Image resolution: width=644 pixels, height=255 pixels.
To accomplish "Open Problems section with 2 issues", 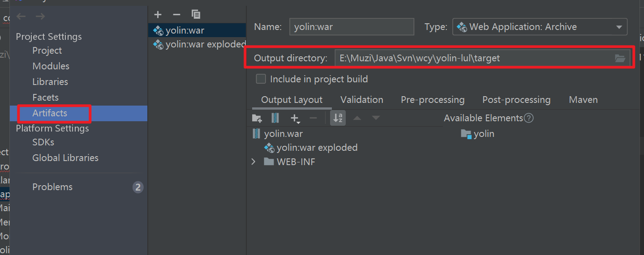I will click(x=52, y=187).
